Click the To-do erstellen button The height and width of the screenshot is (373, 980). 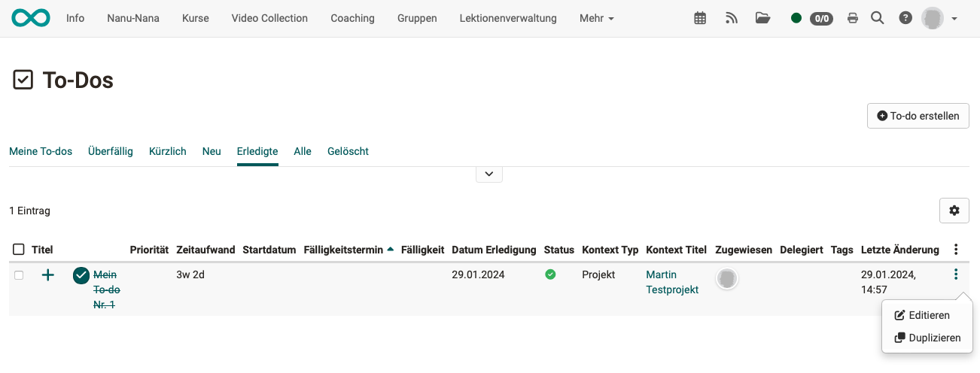point(918,116)
